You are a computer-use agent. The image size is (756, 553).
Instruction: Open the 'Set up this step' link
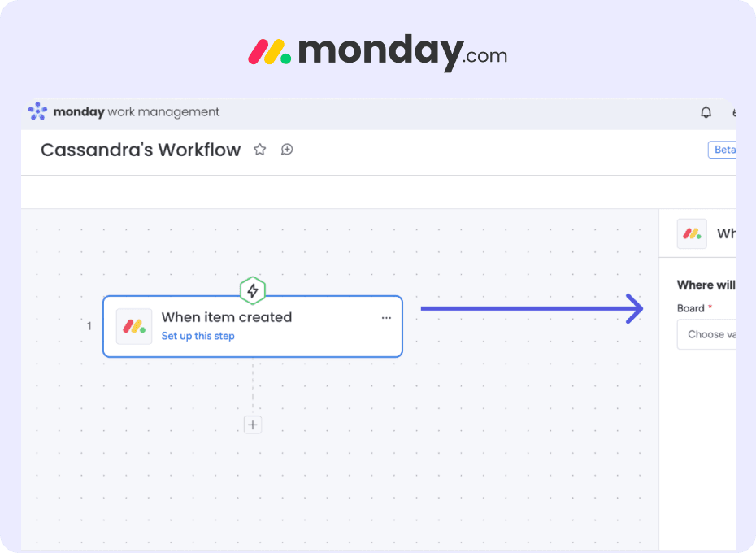[x=198, y=336]
